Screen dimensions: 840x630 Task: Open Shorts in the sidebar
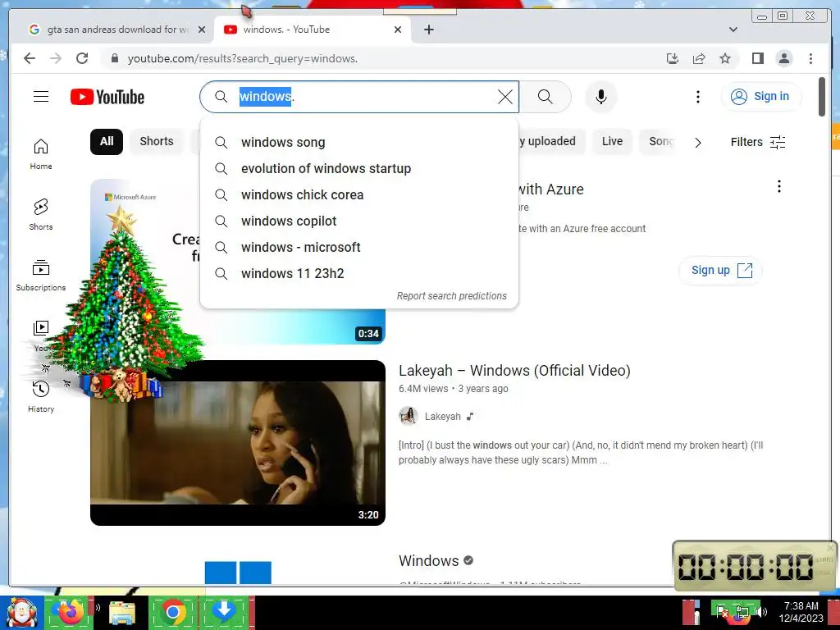coord(41,215)
